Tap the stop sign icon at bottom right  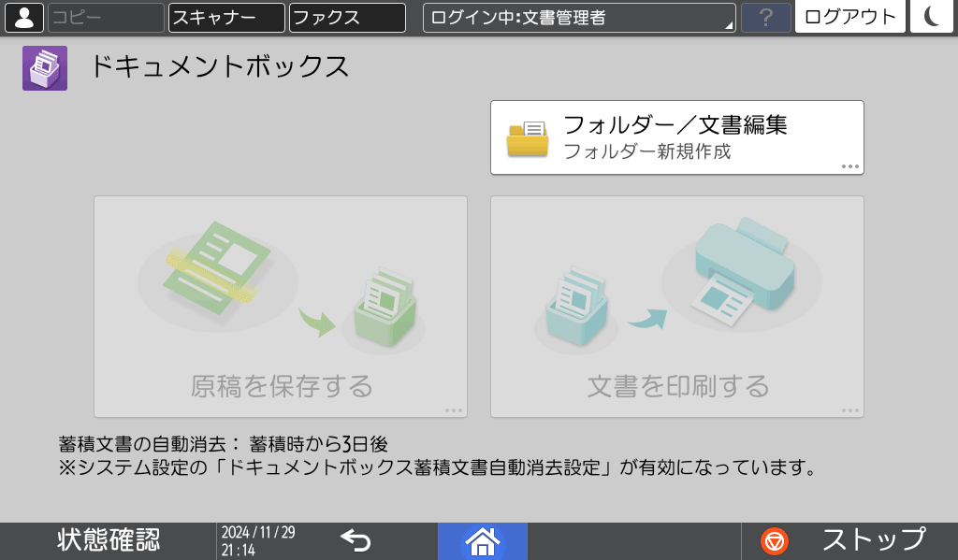coord(773,539)
